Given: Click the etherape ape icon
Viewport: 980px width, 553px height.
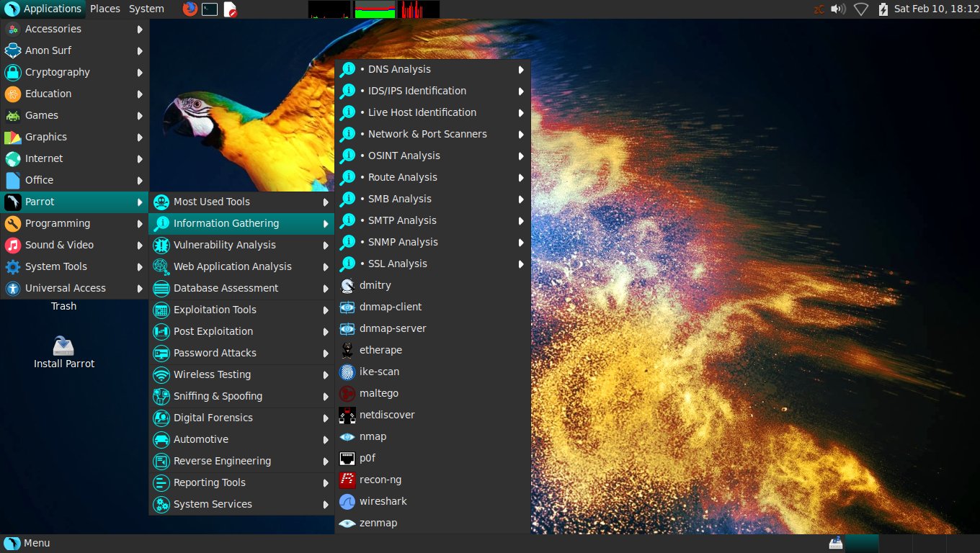Looking at the screenshot, I should [x=347, y=350].
